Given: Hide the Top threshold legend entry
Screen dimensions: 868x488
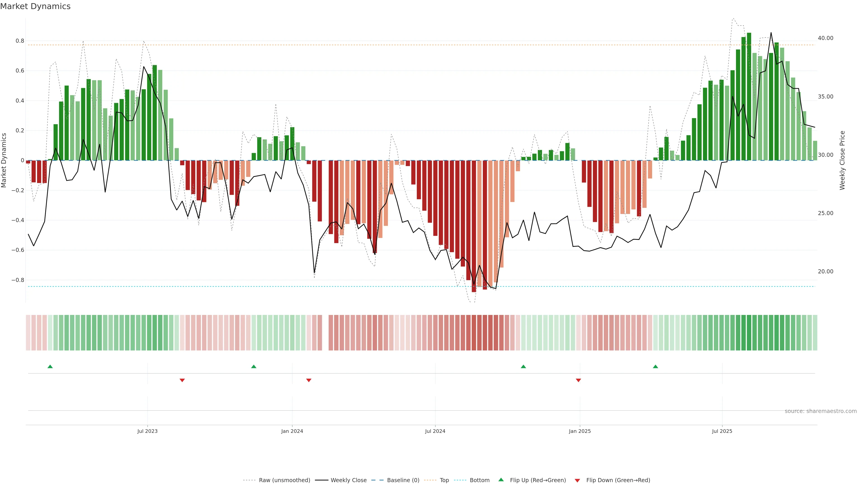Looking at the screenshot, I should click(x=444, y=480).
